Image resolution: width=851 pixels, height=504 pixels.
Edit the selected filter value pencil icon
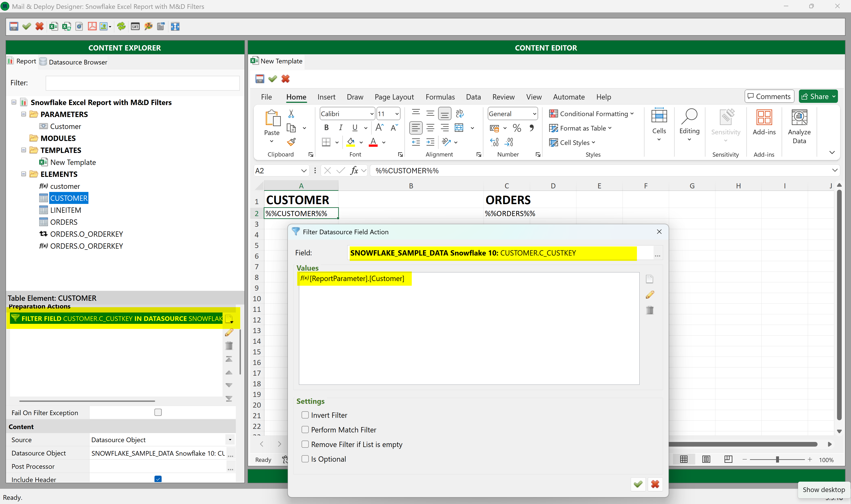(x=650, y=295)
